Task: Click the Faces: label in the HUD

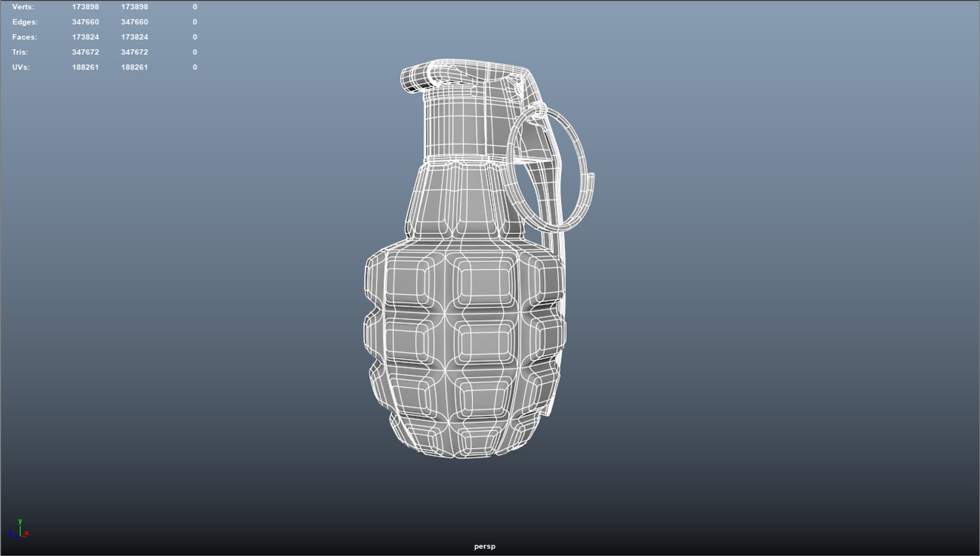Action: [25, 37]
